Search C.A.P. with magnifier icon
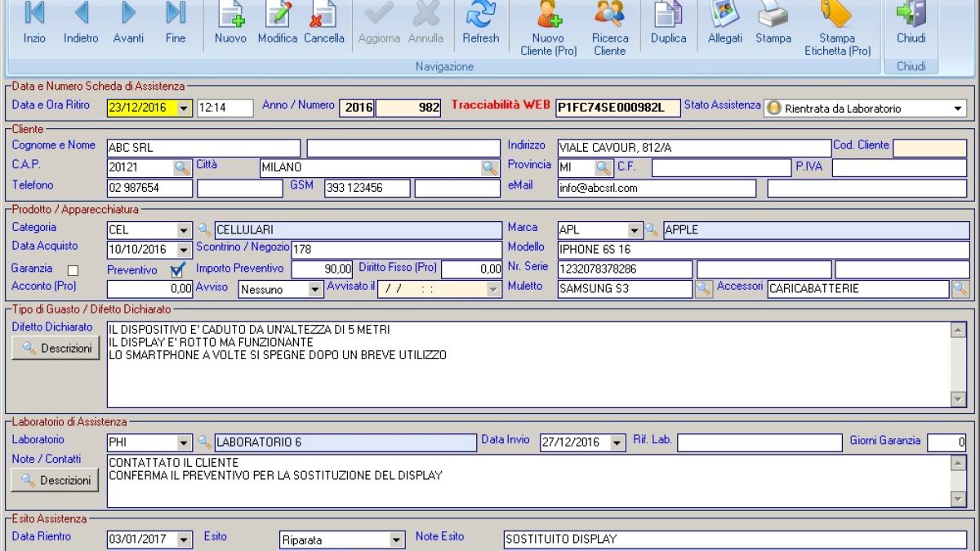Viewport: 980px width, 551px height. click(183, 167)
